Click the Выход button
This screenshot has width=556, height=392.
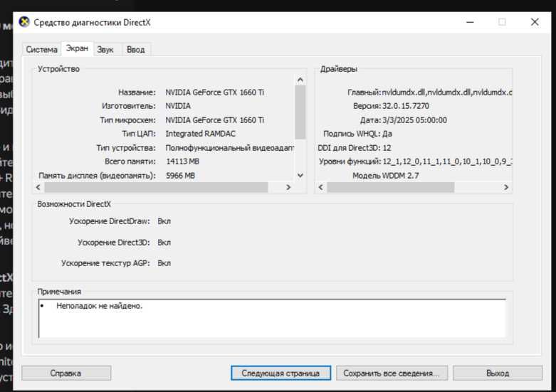498,374
